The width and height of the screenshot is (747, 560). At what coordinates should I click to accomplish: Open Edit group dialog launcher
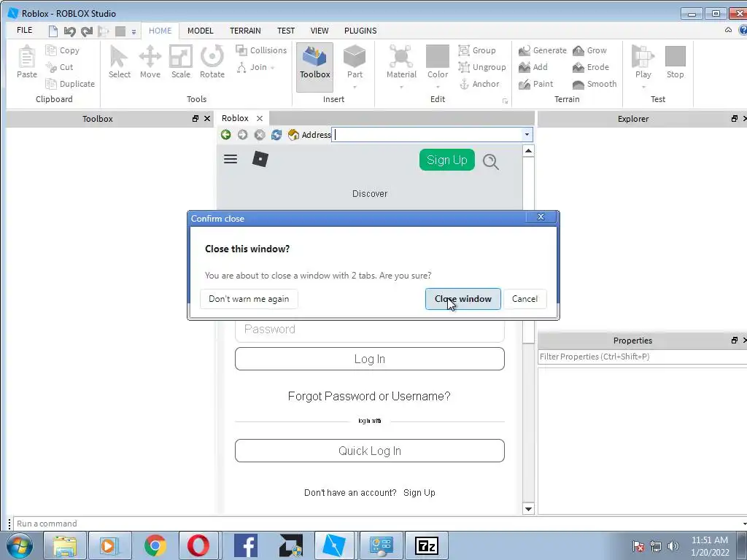(x=505, y=101)
